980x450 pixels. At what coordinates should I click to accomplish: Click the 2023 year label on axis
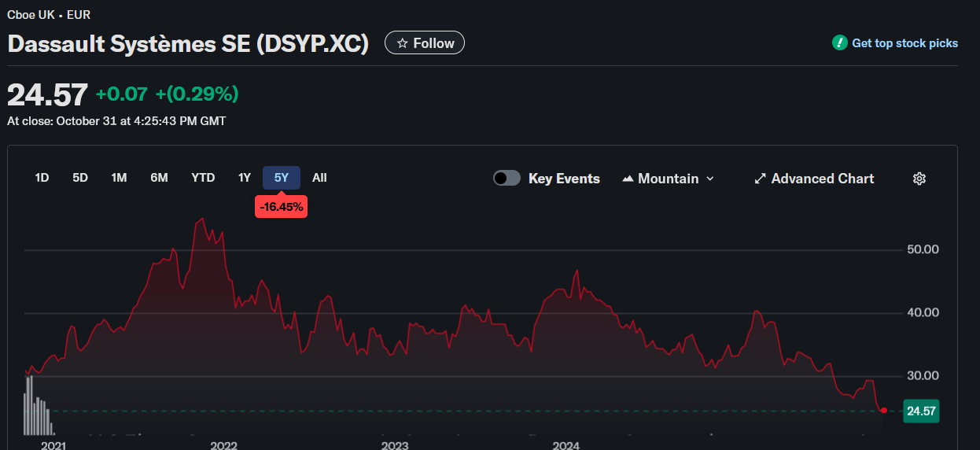(x=395, y=445)
